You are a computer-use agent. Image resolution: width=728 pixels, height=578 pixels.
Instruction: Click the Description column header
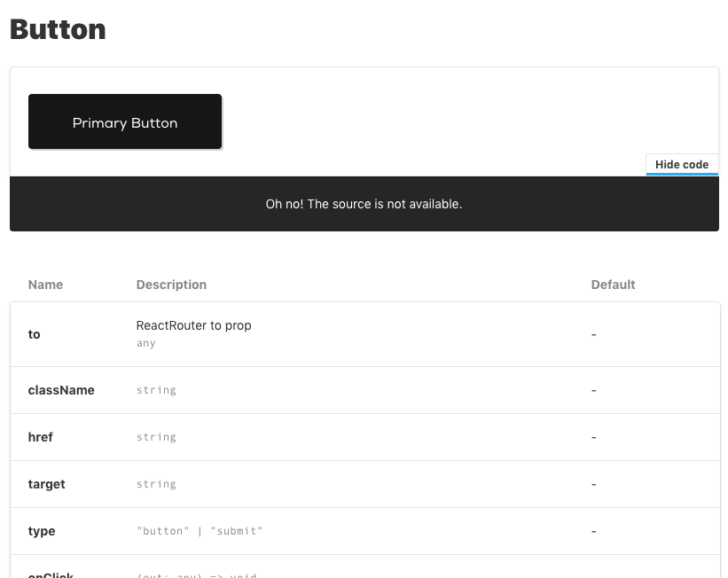point(171,285)
